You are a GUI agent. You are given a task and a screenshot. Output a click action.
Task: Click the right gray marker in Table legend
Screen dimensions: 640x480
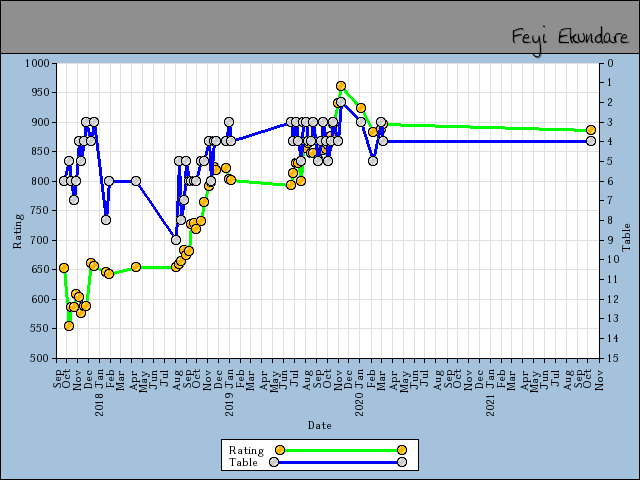click(402, 462)
